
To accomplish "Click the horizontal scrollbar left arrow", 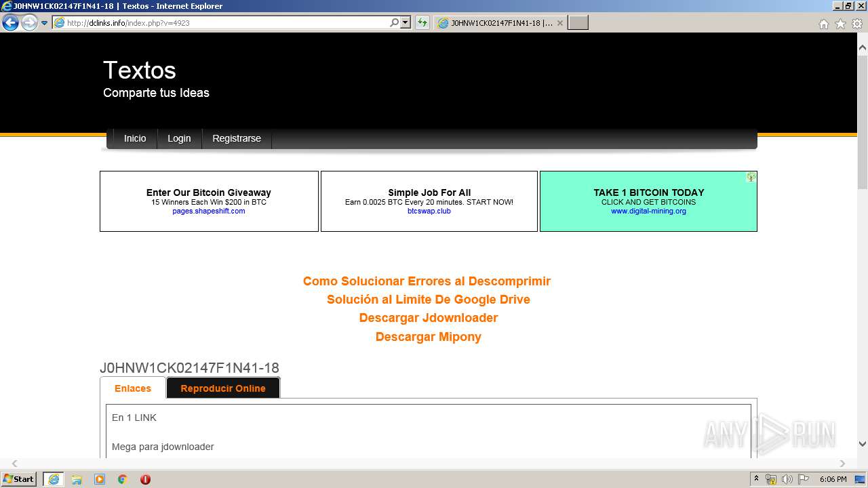I will (14, 464).
